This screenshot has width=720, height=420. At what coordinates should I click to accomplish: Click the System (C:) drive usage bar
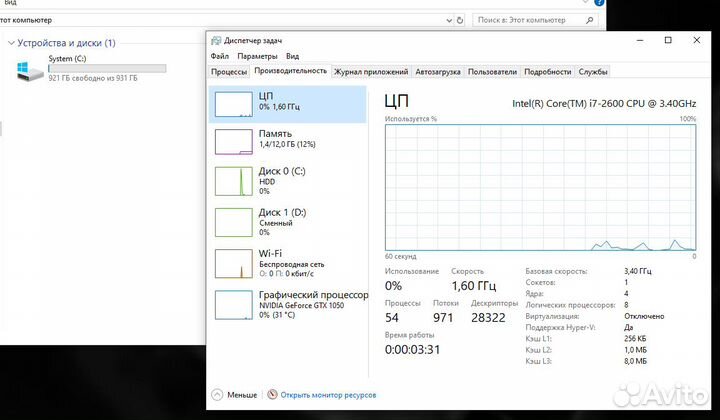107,68
